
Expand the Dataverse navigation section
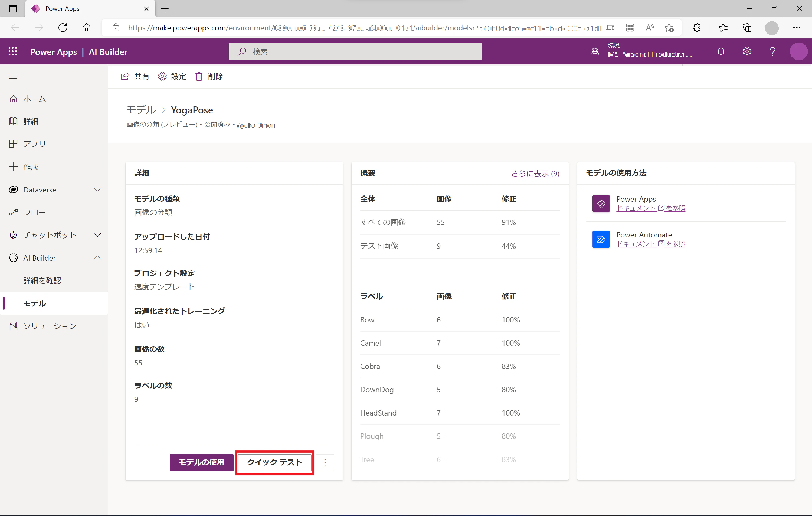point(97,190)
